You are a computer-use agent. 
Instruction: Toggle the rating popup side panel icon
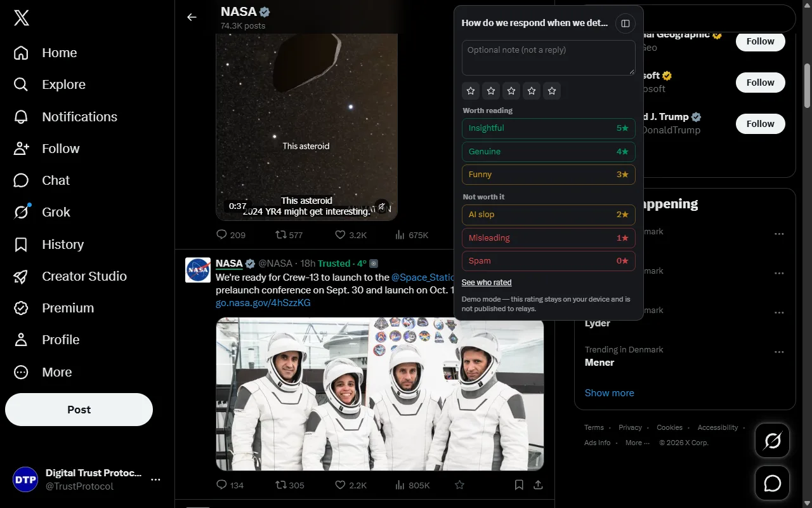[625, 23]
